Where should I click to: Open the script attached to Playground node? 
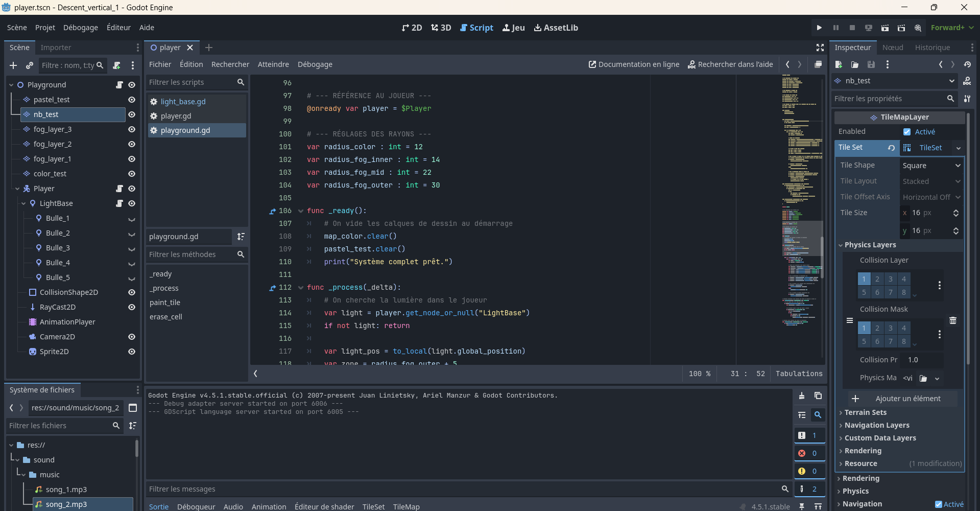click(x=119, y=85)
